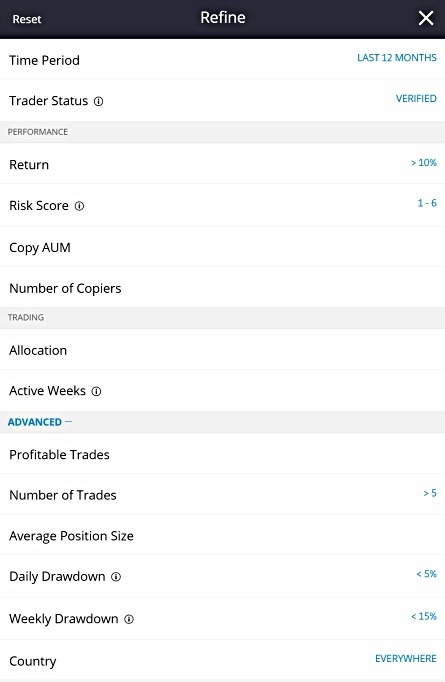Open the Allocation filter

pos(222,350)
